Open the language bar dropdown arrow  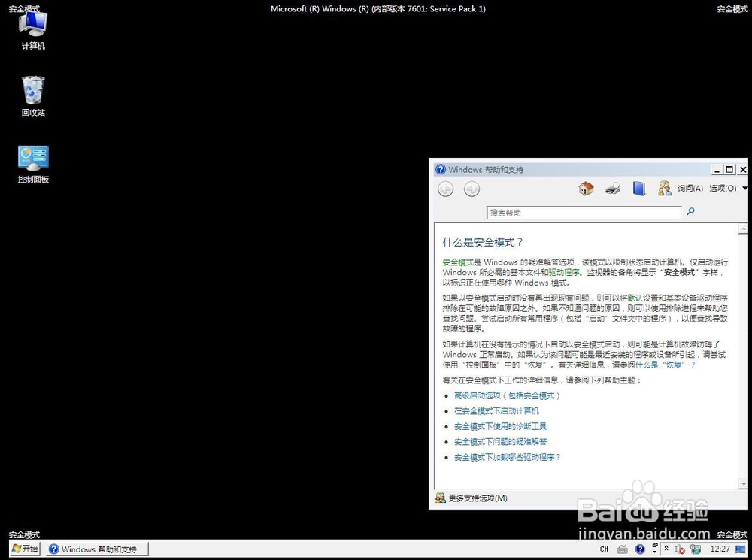point(654,552)
